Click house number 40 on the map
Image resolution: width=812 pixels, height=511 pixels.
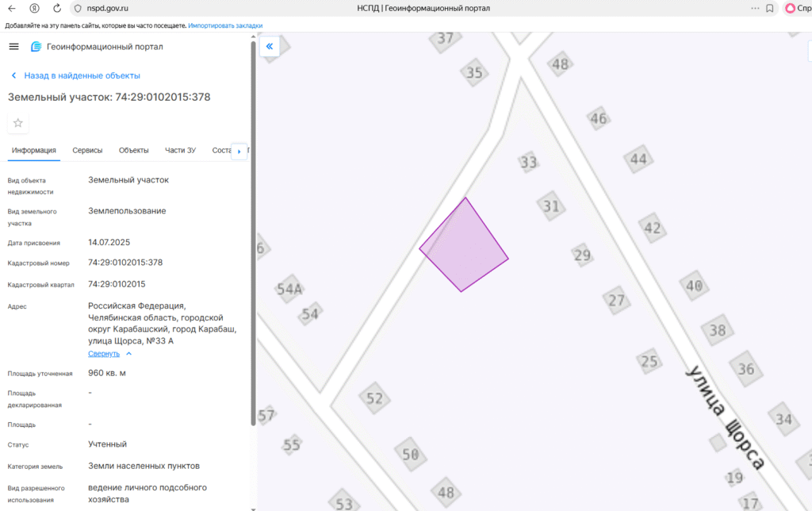(694, 286)
